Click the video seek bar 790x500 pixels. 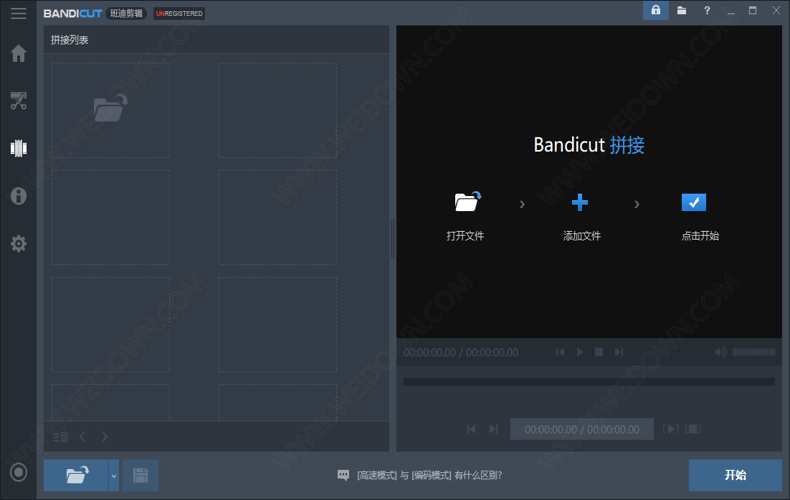pos(589,382)
